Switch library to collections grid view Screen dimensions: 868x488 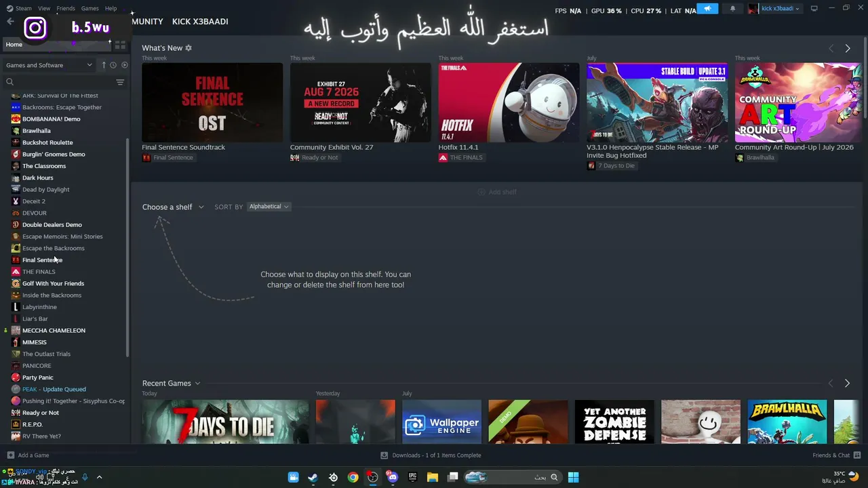tap(120, 45)
